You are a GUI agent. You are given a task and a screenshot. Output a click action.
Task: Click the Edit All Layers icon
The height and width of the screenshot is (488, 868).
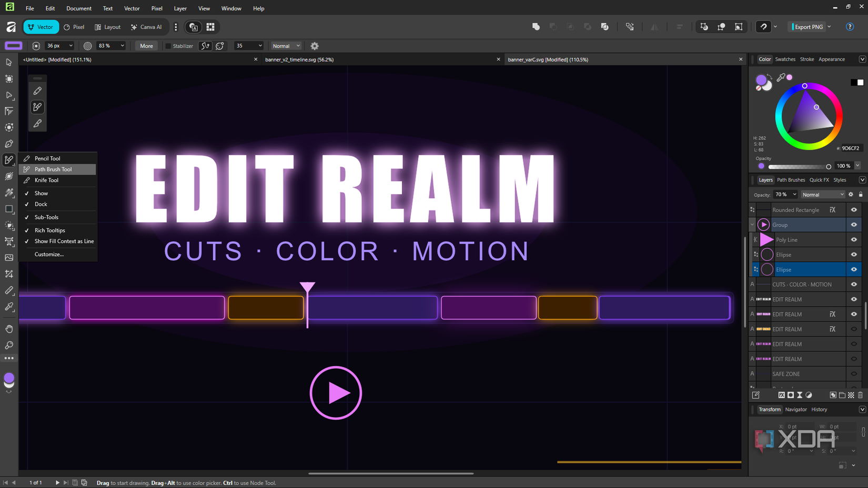pyautogui.click(x=755, y=395)
